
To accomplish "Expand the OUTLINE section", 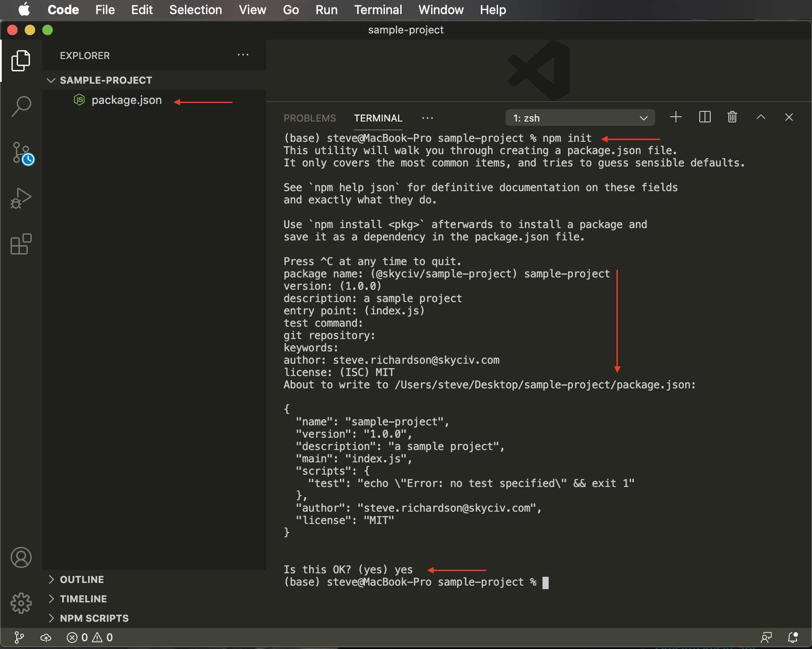I will [82, 579].
